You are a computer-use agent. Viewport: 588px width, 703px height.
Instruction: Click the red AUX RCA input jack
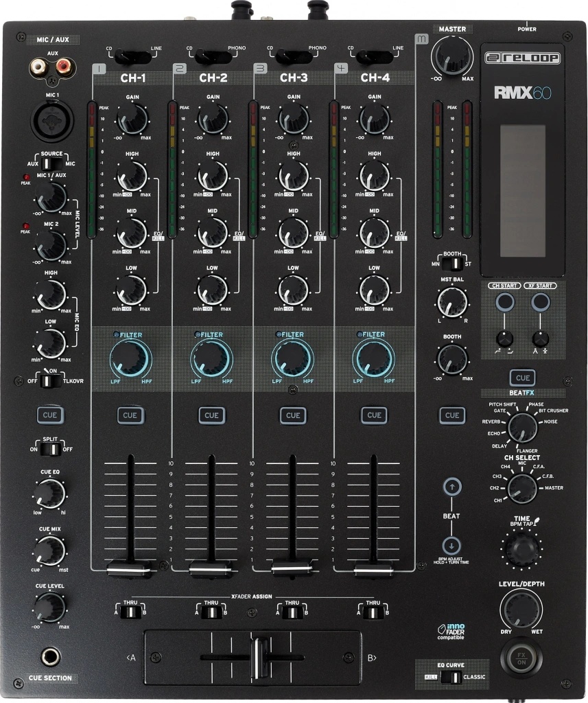tap(64, 68)
